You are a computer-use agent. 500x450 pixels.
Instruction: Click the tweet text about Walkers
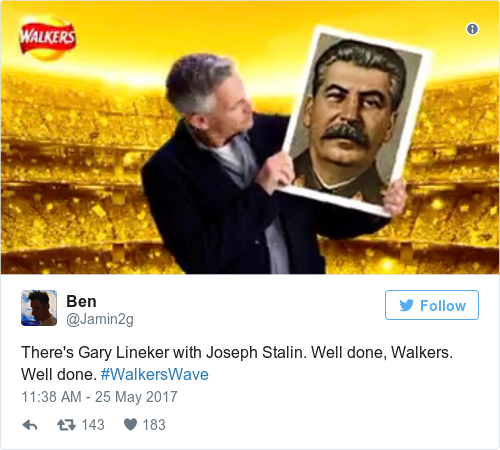tap(237, 363)
